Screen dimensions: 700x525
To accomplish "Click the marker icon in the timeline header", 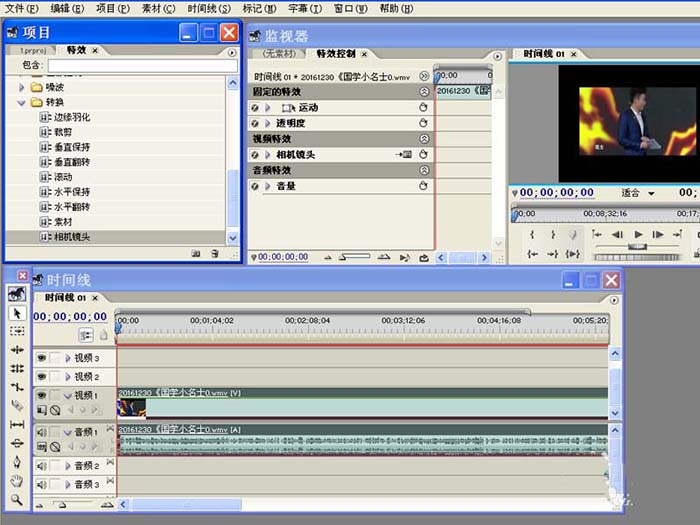I will point(104,335).
